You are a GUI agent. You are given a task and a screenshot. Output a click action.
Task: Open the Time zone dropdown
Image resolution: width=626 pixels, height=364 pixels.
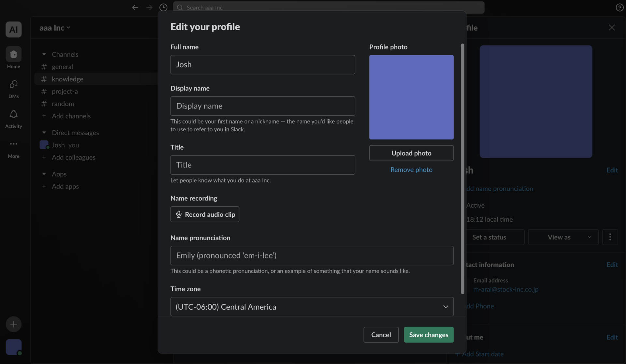[312, 306]
